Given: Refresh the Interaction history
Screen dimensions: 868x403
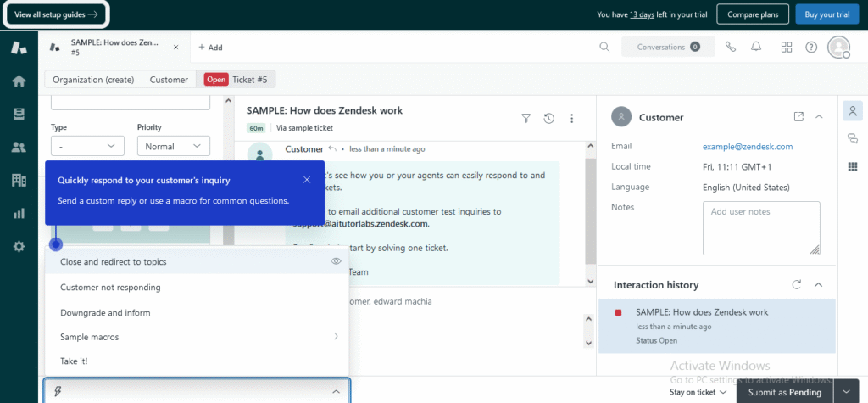Looking at the screenshot, I should [797, 284].
